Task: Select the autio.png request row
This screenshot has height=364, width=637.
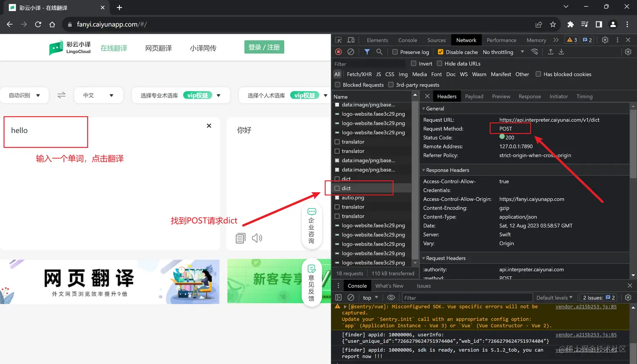Action: click(371, 198)
